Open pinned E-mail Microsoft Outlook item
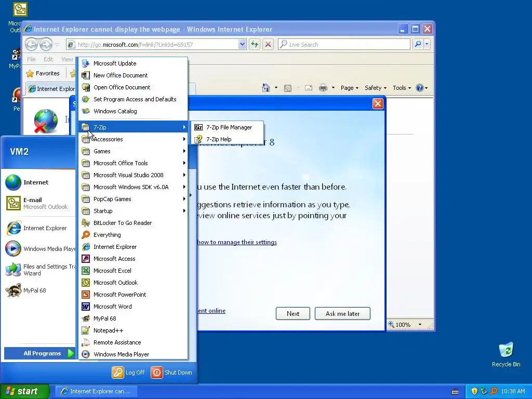 (x=39, y=203)
